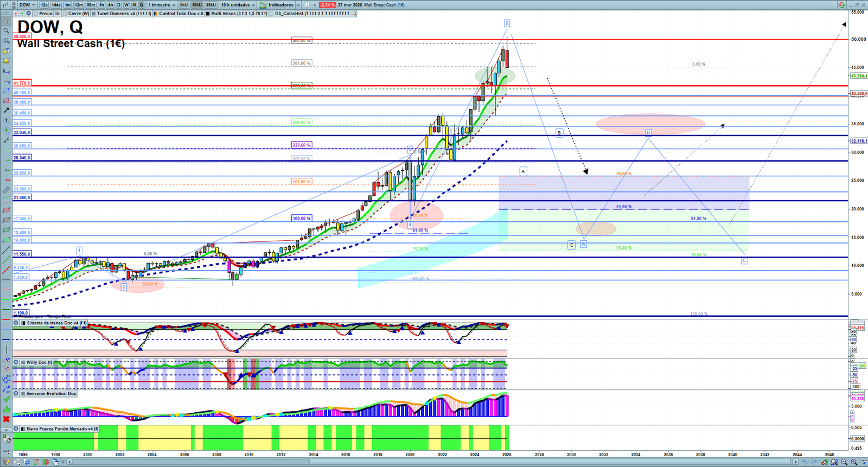Select the arrow pointer cursor tool
The height and width of the screenshot is (467, 868).
coord(6,21)
